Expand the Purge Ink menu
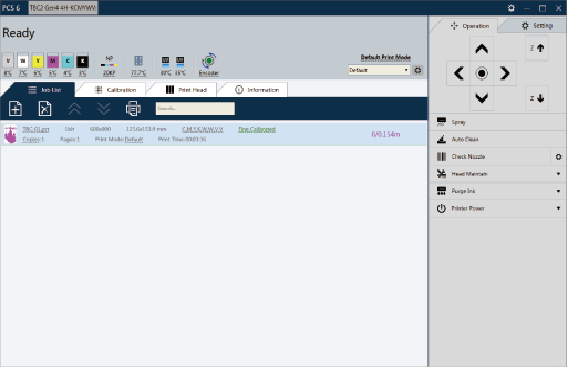 [x=558, y=191]
